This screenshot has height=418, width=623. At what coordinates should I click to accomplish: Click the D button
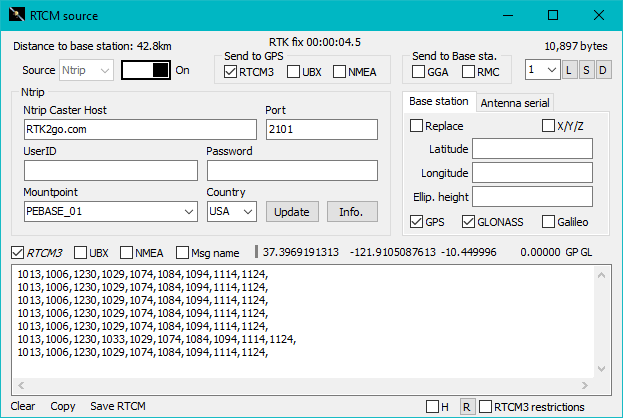coord(603,70)
